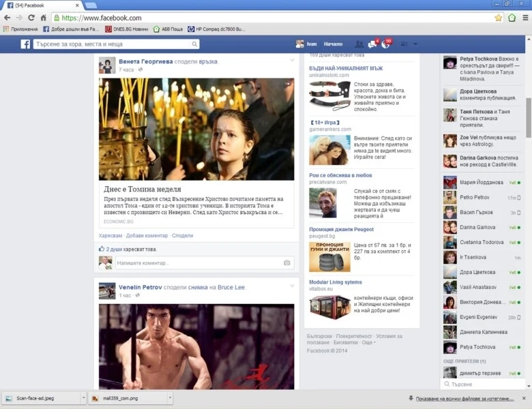Image resolution: width=532 pixels, height=409 pixels.
Task: Open notifications globe icon
Action: coord(386,44)
